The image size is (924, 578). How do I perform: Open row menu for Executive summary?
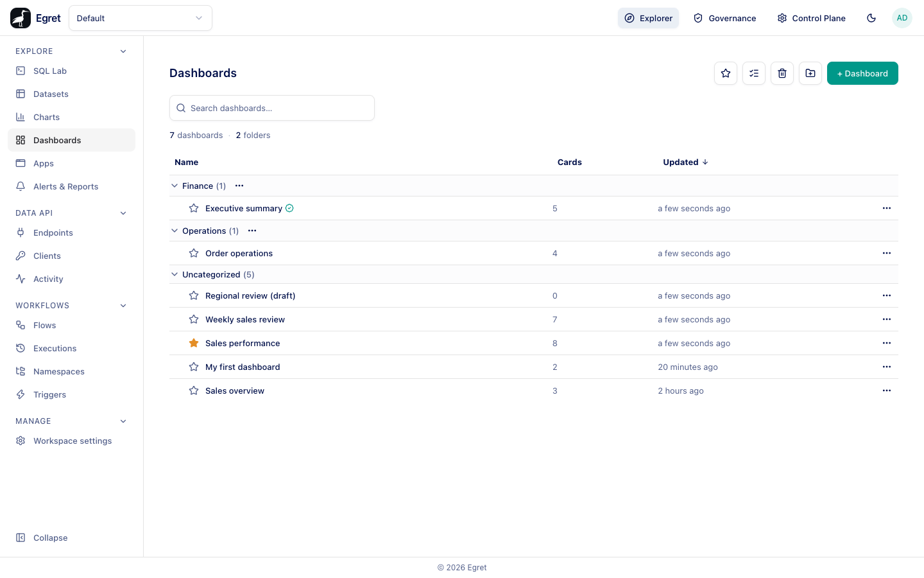pyautogui.click(x=887, y=208)
